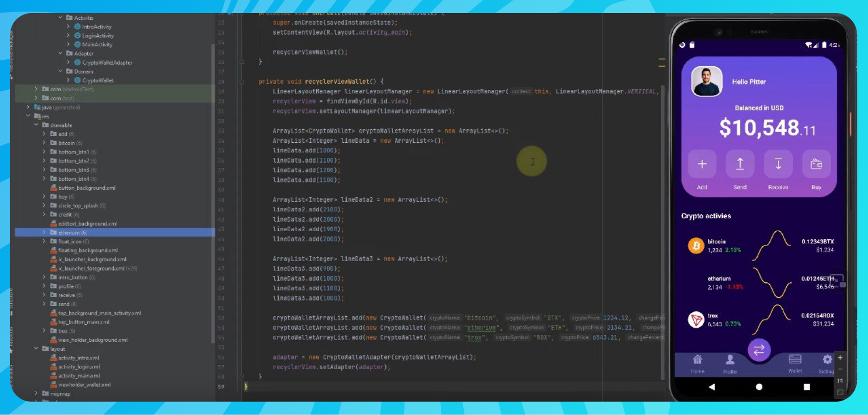The width and height of the screenshot is (868, 415).
Task: Click the credit drawable folder icon
Action: coord(54,214)
